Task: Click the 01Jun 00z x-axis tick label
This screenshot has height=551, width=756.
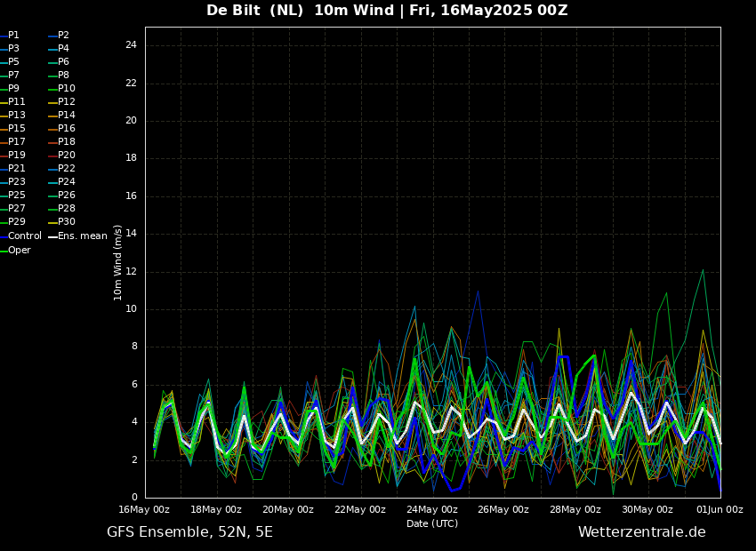Action: (720, 509)
